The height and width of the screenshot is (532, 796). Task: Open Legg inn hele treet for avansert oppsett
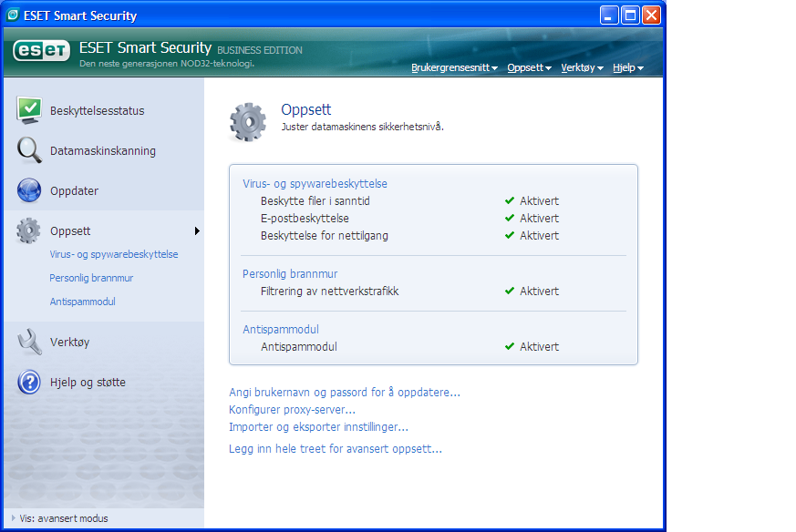coord(336,449)
